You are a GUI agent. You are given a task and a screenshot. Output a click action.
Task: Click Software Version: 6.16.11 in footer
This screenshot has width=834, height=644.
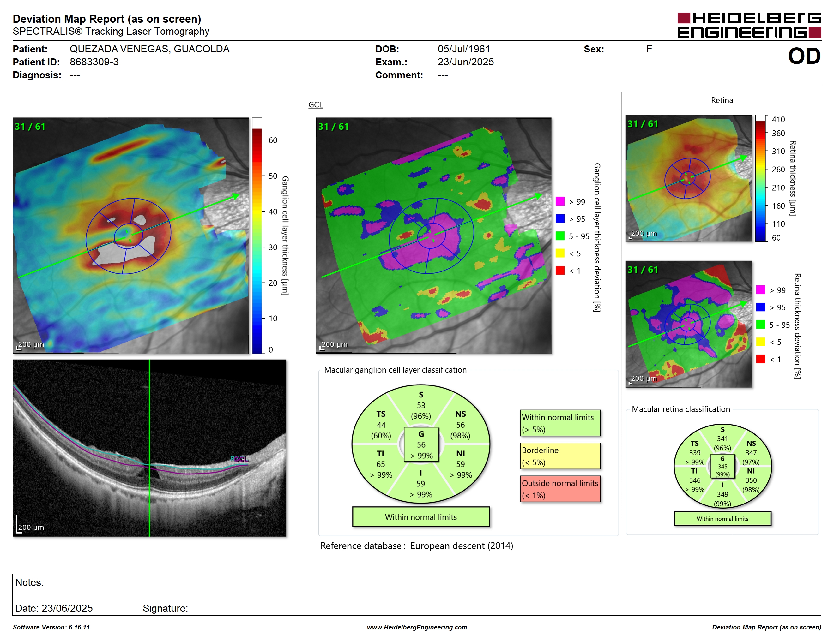51,627
